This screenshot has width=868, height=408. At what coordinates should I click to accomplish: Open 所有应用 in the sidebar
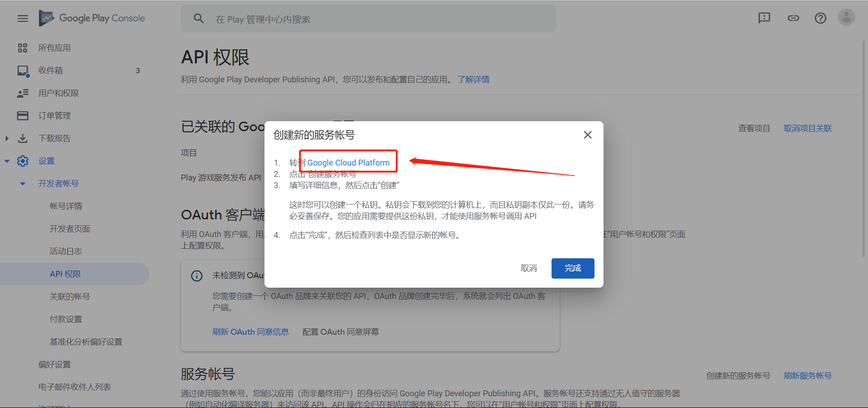pyautogui.click(x=54, y=48)
